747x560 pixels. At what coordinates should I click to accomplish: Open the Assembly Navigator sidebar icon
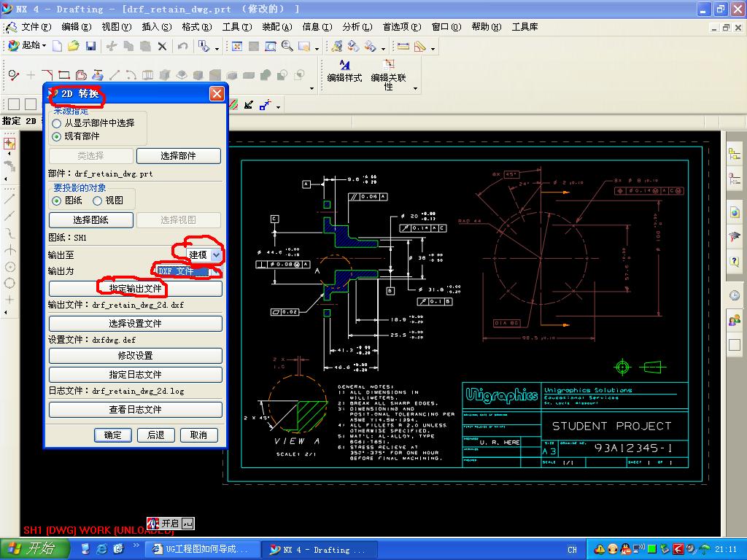(735, 154)
